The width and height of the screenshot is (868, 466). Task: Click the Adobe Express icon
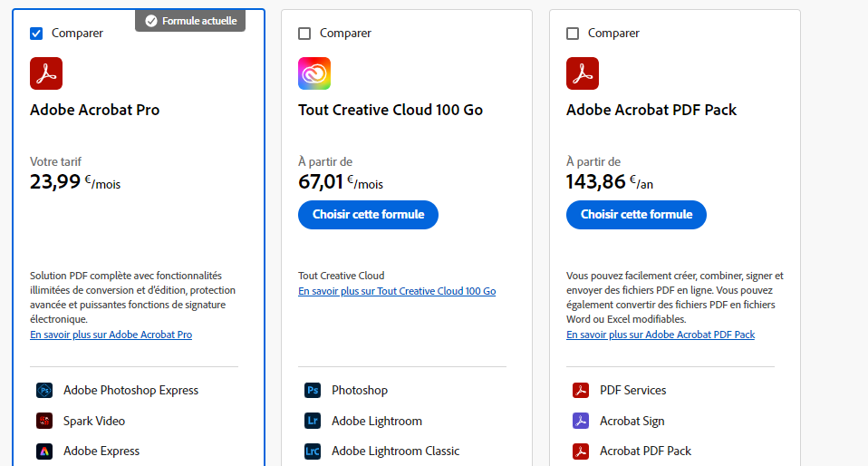[x=44, y=451]
